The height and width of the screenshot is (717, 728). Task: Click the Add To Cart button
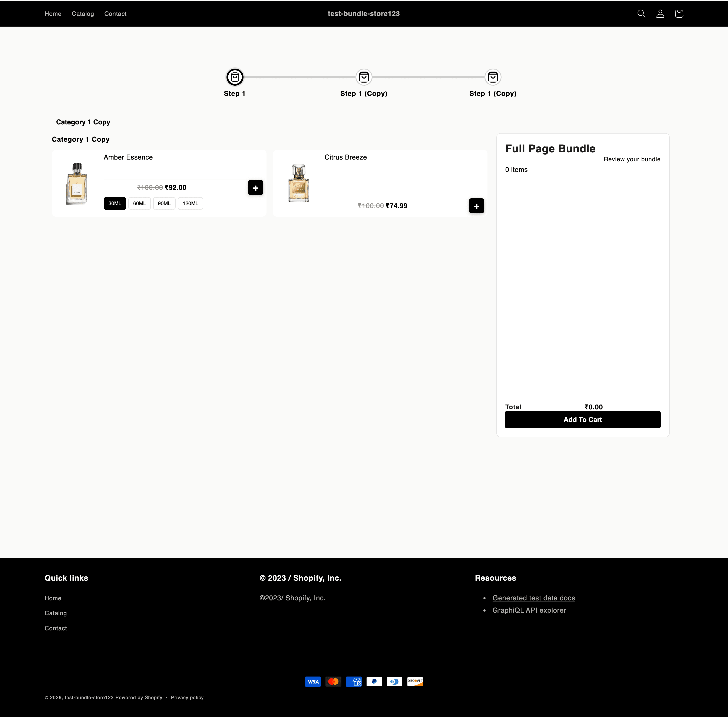[x=582, y=419]
